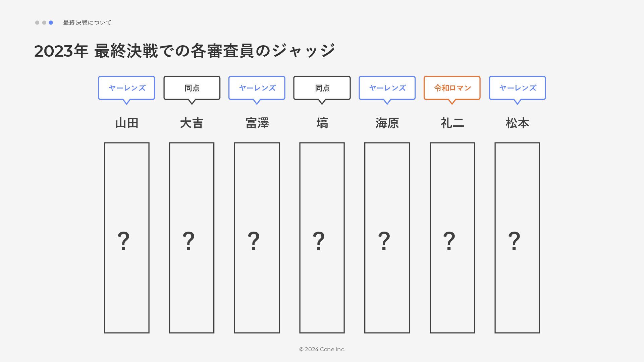Click the judge name 大吉

tap(192, 123)
